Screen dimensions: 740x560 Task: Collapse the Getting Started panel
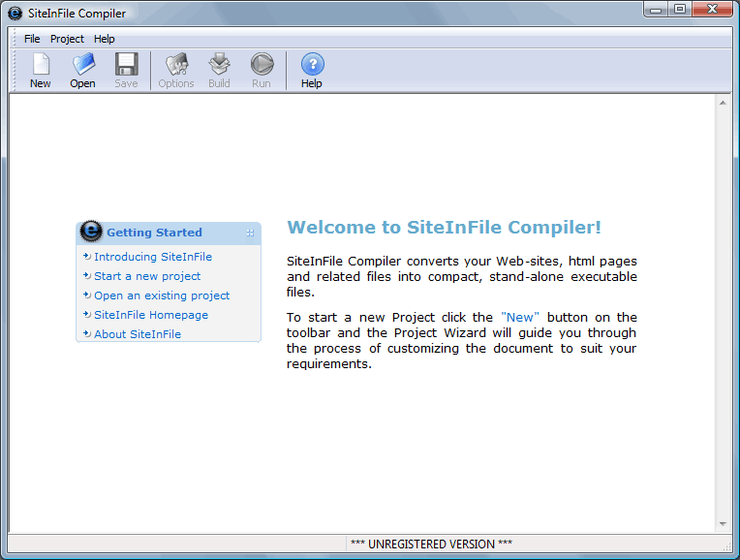(x=250, y=233)
